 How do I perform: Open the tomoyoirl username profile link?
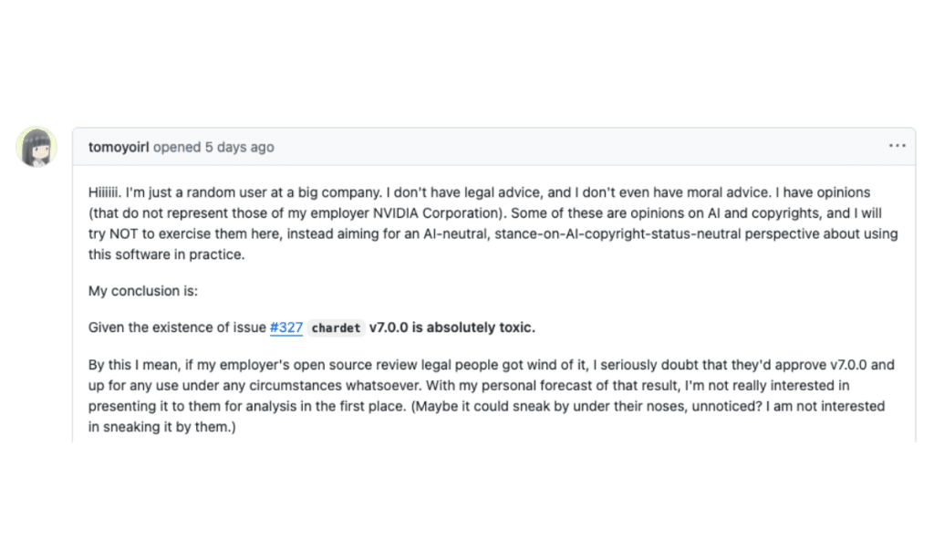[119, 147]
